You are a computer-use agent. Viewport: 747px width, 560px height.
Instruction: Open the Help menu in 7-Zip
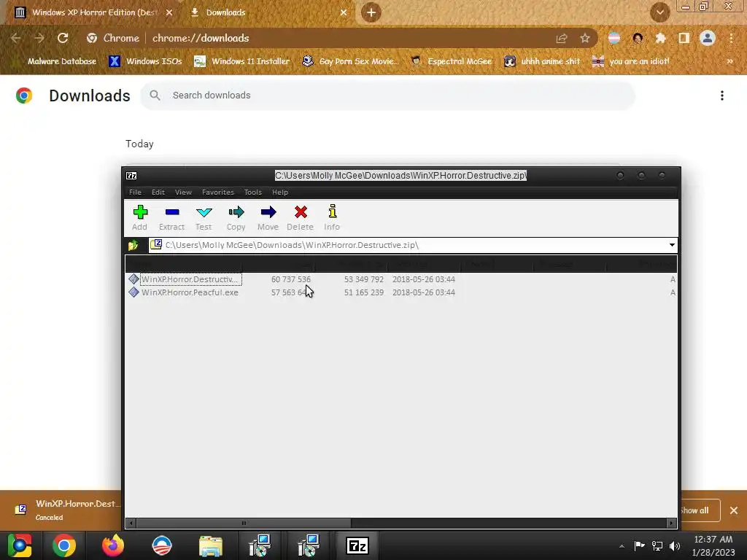(279, 192)
